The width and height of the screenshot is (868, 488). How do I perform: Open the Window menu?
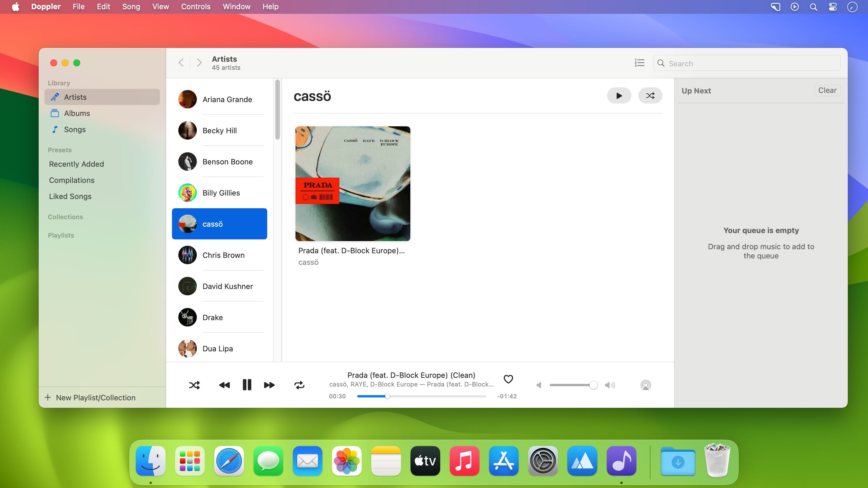[x=237, y=7]
